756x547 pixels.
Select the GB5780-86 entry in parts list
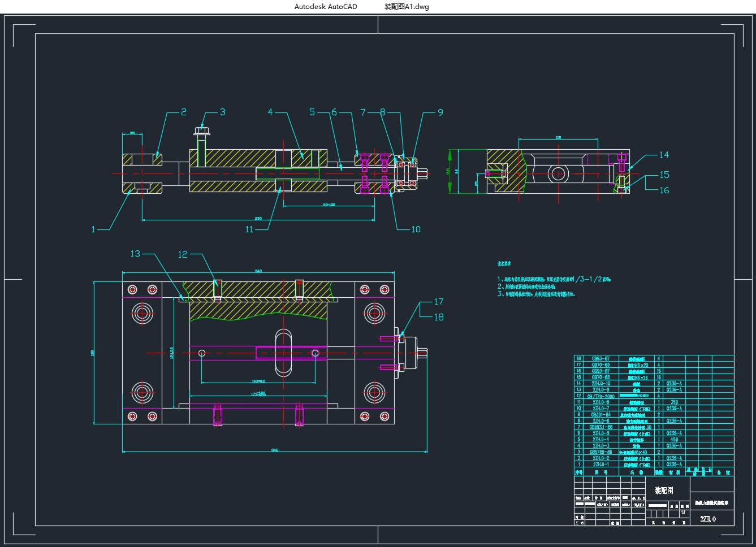[x=601, y=452]
